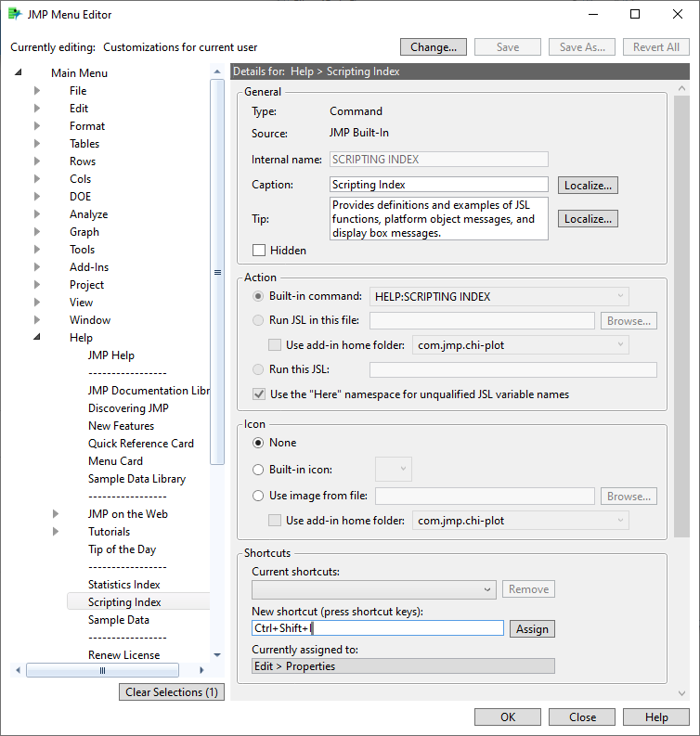Toggle Use the "Here" namespace checkbox
The height and width of the screenshot is (736, 700).
259,394
